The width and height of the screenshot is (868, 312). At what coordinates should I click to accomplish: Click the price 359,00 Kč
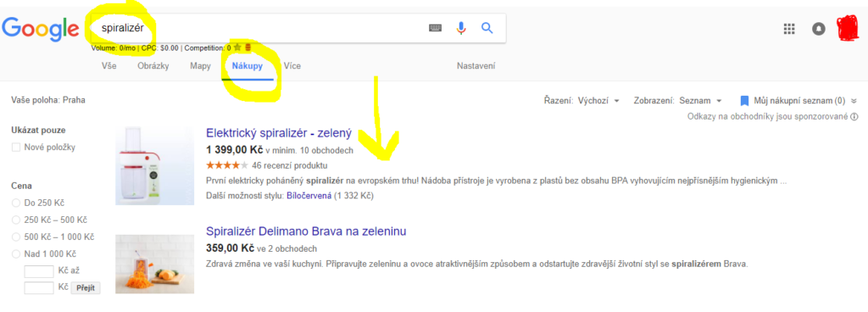pos(231,248)
